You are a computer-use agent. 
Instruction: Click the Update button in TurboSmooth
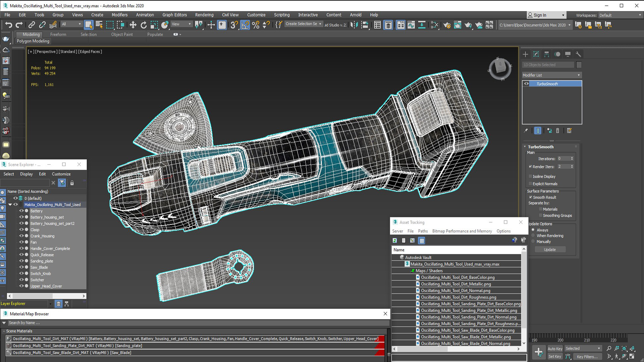(550, 249)
